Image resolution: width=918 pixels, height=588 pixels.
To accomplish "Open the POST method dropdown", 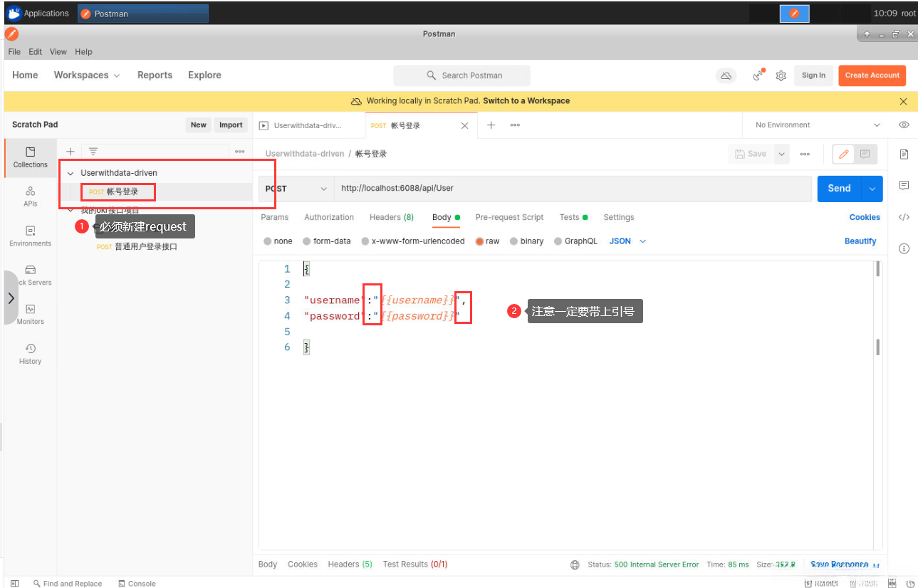I will click(296, 189).
